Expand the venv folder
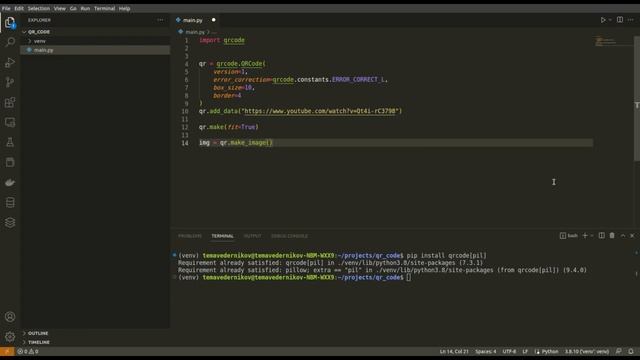This screenshot has height=360, width=640. [95, 41]
